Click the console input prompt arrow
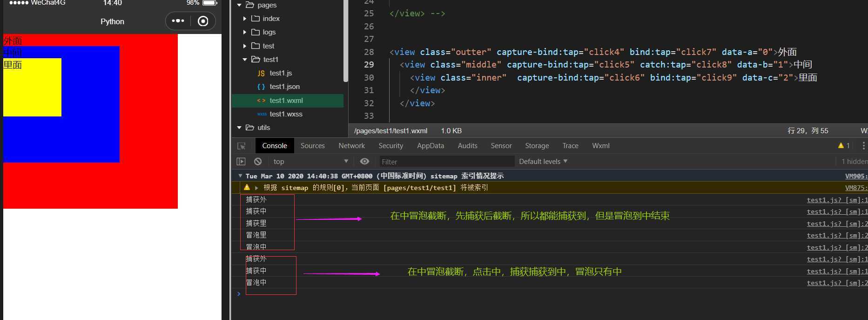The width and height of the screenshot is (868, 320). [x=239, y=294]
